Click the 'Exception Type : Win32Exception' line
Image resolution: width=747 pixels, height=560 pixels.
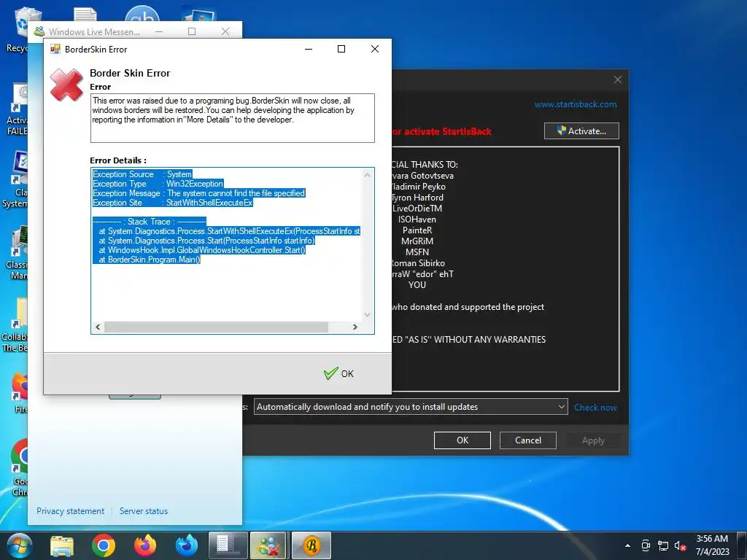(158, 184)
